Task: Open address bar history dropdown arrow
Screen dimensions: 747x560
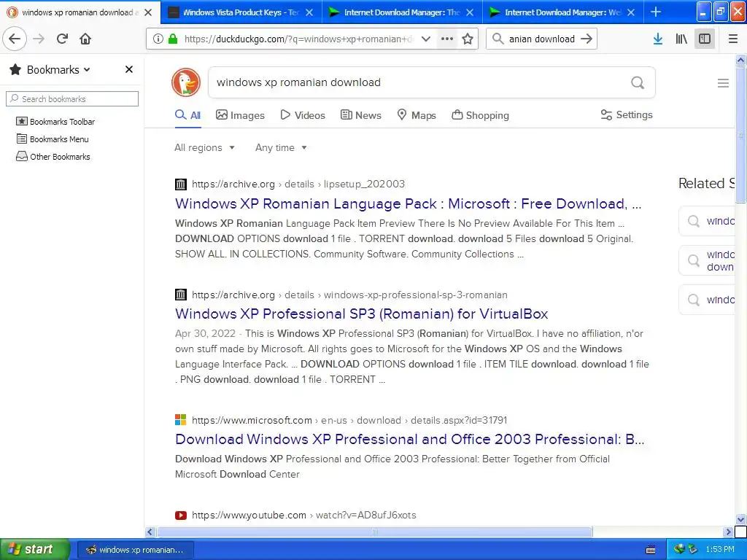Action: point(426,39)
